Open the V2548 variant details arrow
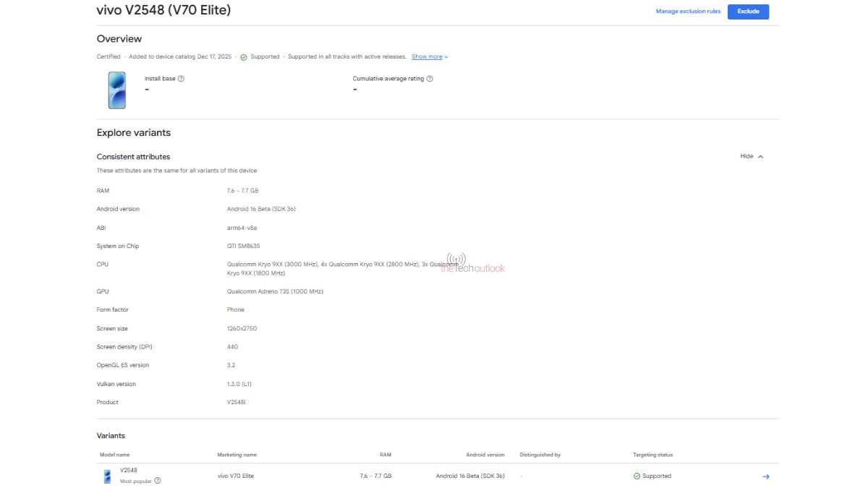Image resolution: width=868 pixels, height=488 pixels. [766, 475]
